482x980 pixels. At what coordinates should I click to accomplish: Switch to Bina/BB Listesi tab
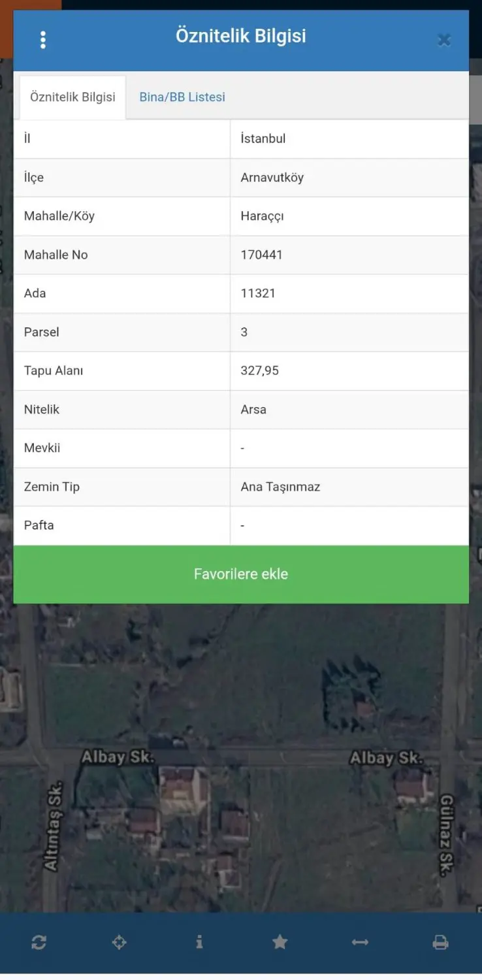[182, 97]
